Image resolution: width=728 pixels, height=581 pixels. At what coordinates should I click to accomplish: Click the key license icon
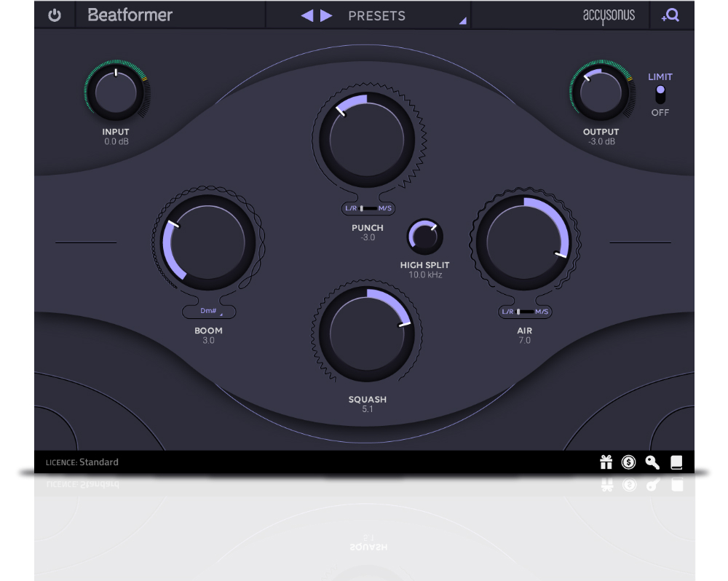tap(652, 462)
